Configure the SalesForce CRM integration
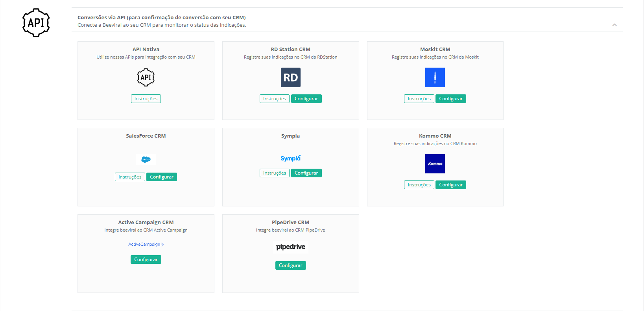Screen dimensions: 644x311 click(x=162, y=177)
